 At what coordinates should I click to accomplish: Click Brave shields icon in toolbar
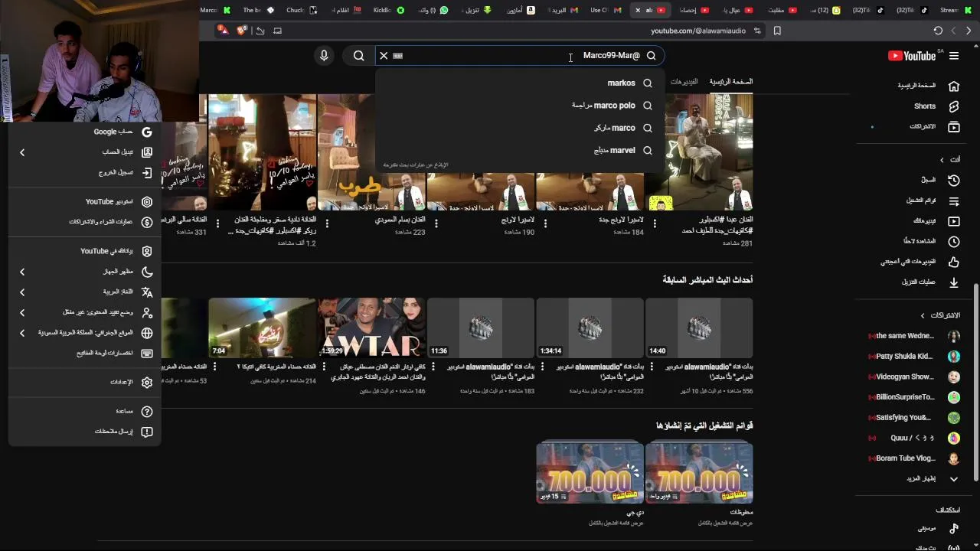click(x=242, y=31)
